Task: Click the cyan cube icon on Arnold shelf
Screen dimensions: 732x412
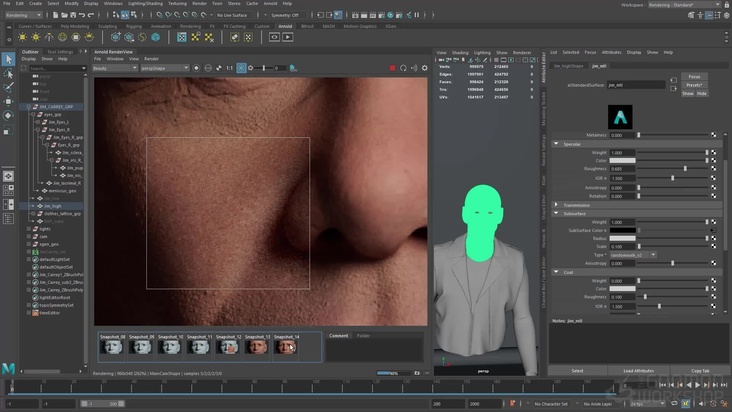Action: click(x=155, y=37)
